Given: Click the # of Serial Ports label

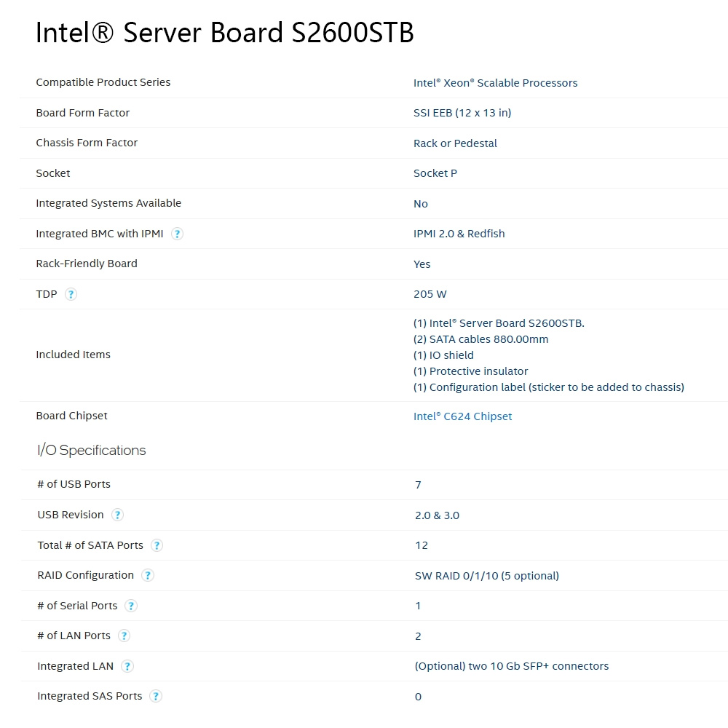Looking at the screenshot, I should point(77,606).
